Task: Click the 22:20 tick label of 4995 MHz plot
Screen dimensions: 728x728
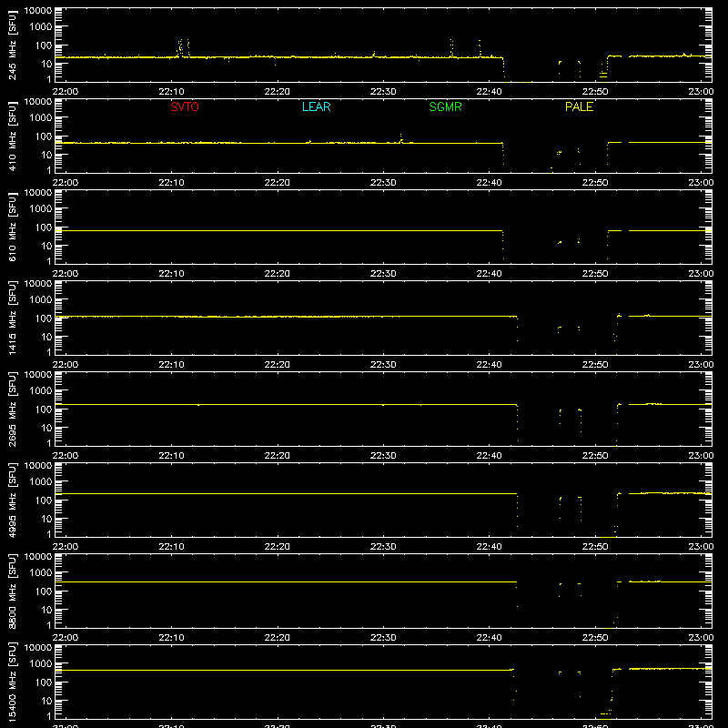Action: point(278,547)
